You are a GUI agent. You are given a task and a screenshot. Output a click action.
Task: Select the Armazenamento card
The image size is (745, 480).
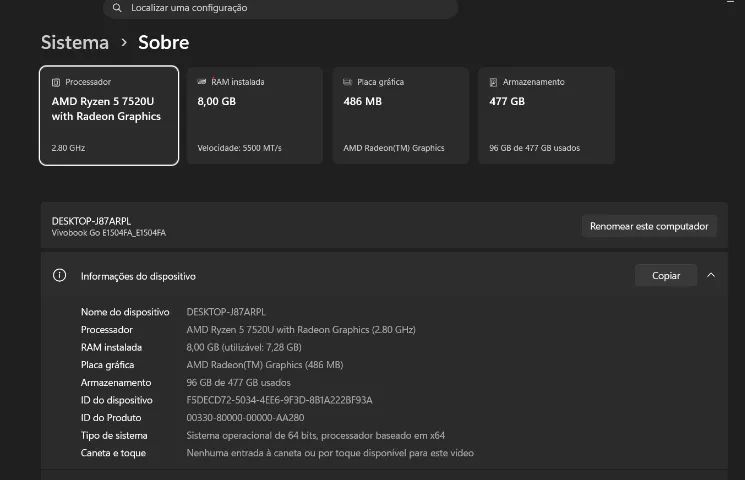[x=546, y=115]
